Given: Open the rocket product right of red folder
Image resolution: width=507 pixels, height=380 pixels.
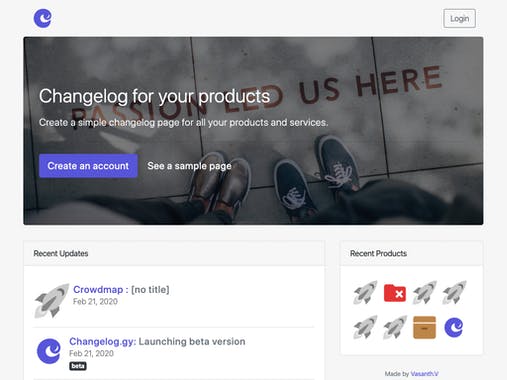Looking at the screenshot, I should tap(424, 292).
